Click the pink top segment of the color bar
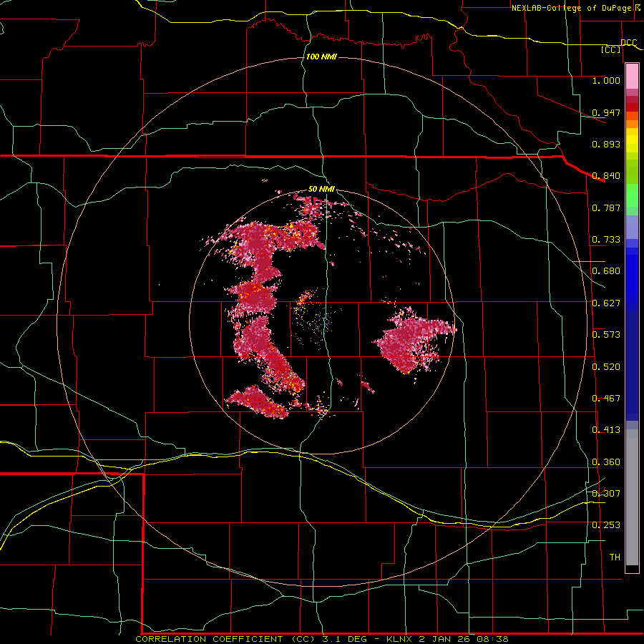 coord(632,77)
